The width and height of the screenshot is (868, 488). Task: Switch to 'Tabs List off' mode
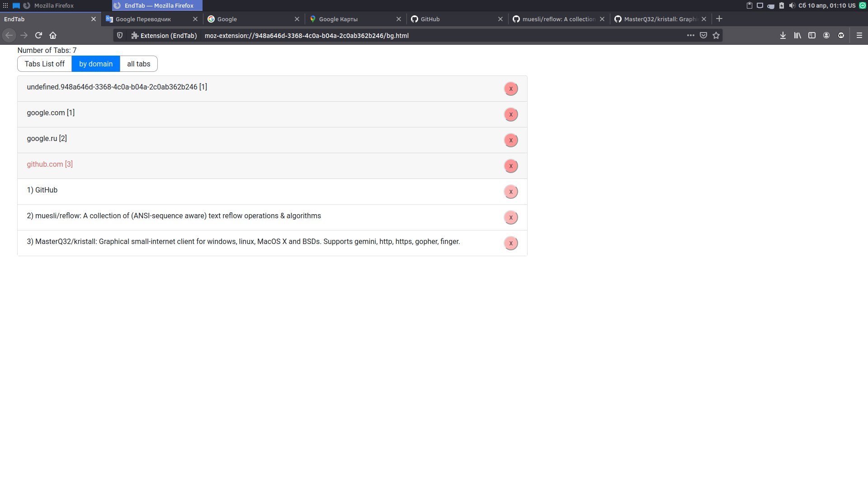[44, 64]
